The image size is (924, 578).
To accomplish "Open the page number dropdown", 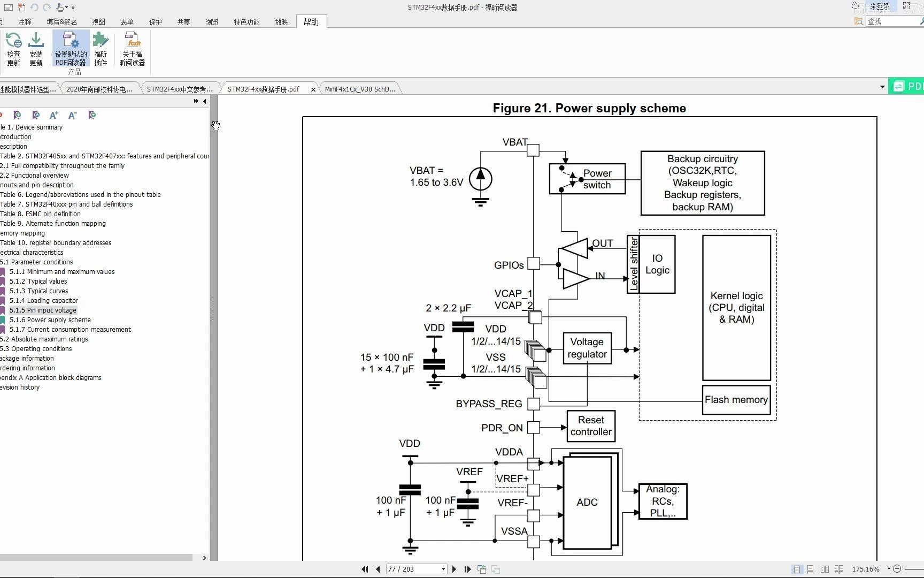I will click(x=443, y=569).
